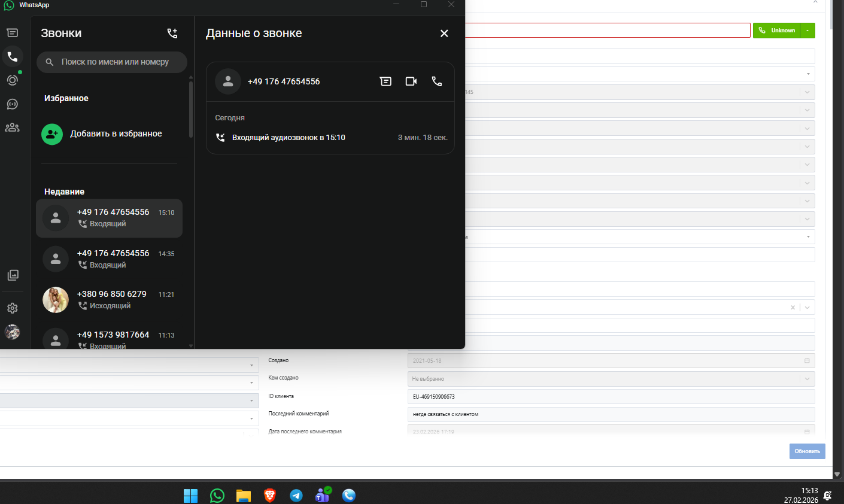Open the calendar icon in Создано field

pyautogui.click(x=807, y=361)
